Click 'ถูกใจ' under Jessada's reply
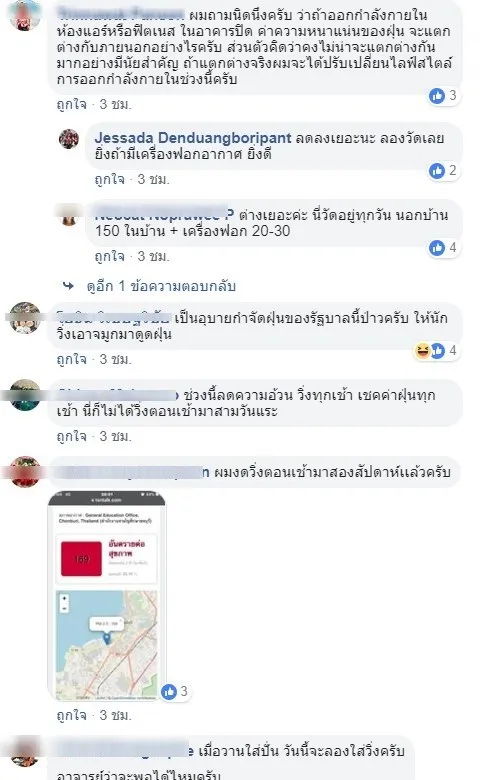Viewport: 496px width, 780px height. click(x=109, y=180)
